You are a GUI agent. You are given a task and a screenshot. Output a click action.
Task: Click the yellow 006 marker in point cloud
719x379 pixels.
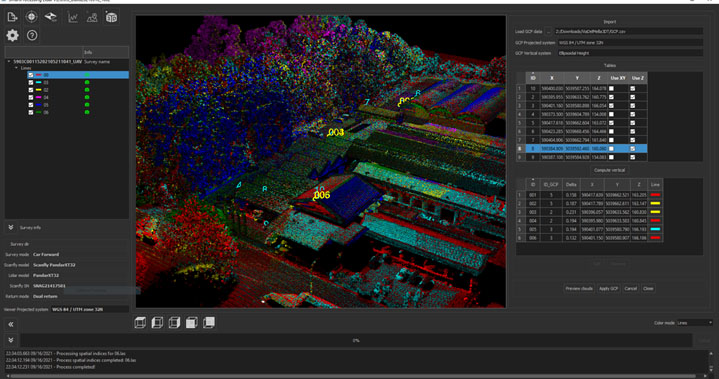[x=322, y=196]
